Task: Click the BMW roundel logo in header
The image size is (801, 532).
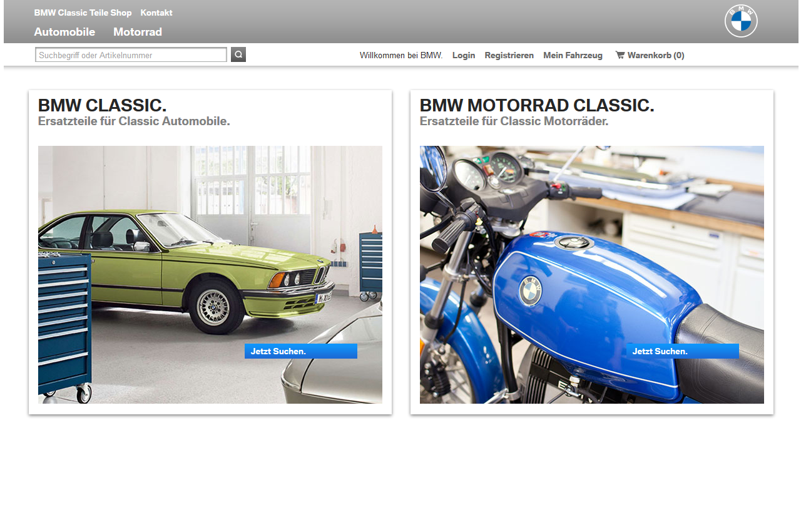Action: click(741, 21)
